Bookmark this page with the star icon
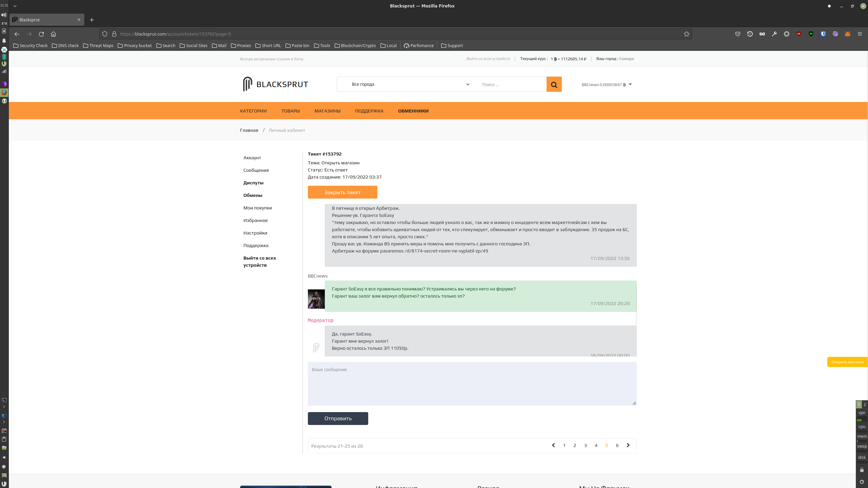This screenshot has height=488, width=868. [x=687, y=34]
